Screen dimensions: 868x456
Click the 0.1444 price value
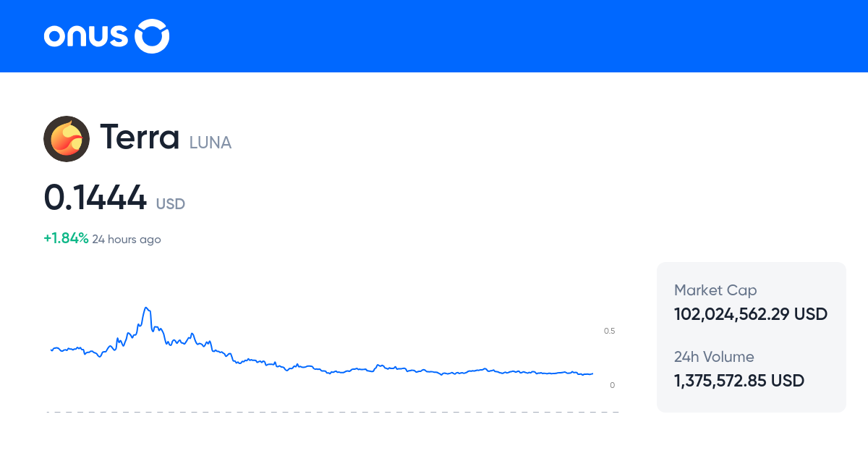[95, 198]
